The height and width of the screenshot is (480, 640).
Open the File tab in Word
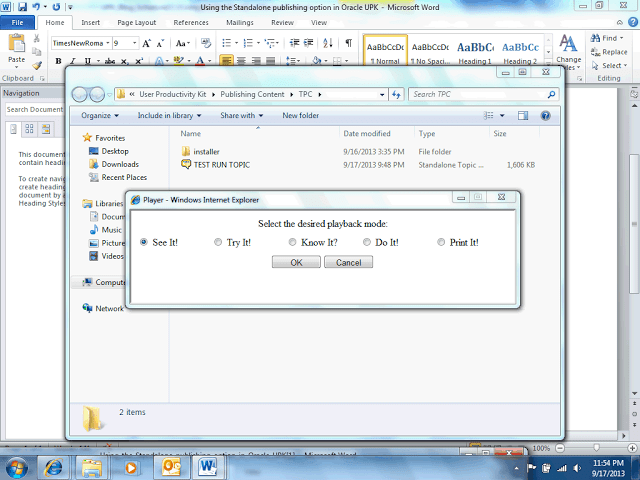tap(17, 22)
